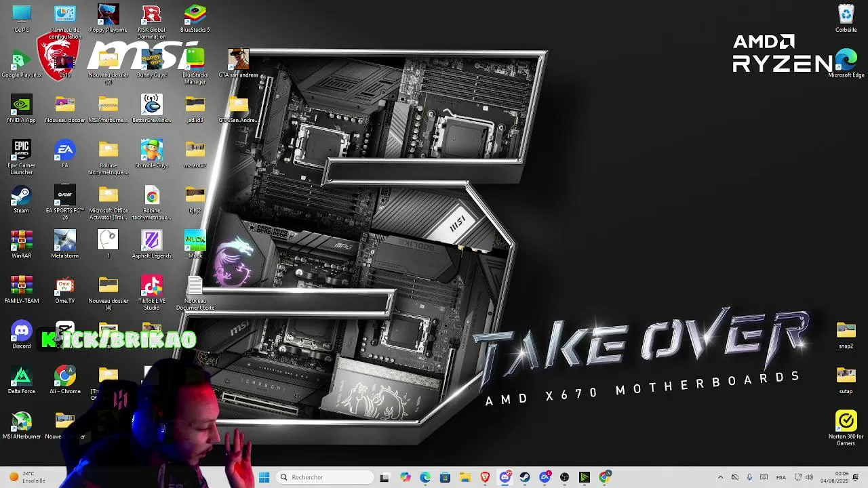Screen dimensions: 868x488
Task: Select the FAMILY-TEAM archive
Action: pos(22,289)
